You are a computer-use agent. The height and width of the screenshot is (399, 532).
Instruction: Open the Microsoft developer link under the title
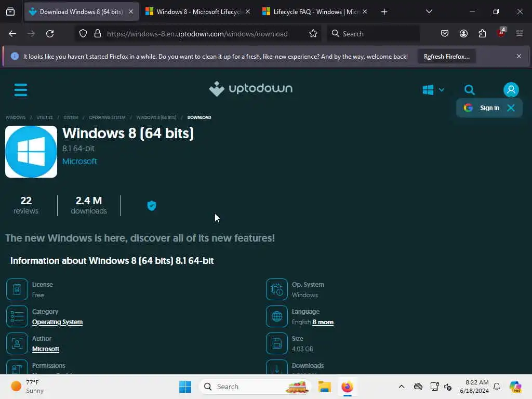(79, 162)
